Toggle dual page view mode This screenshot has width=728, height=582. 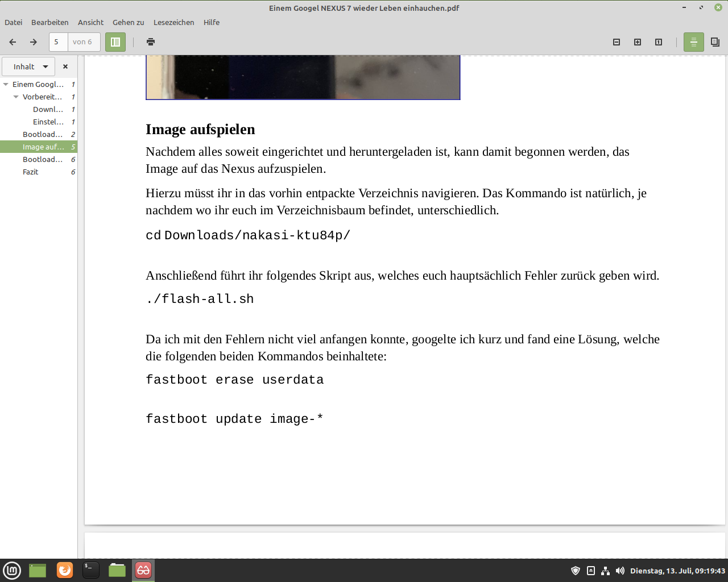coord(715,42)
